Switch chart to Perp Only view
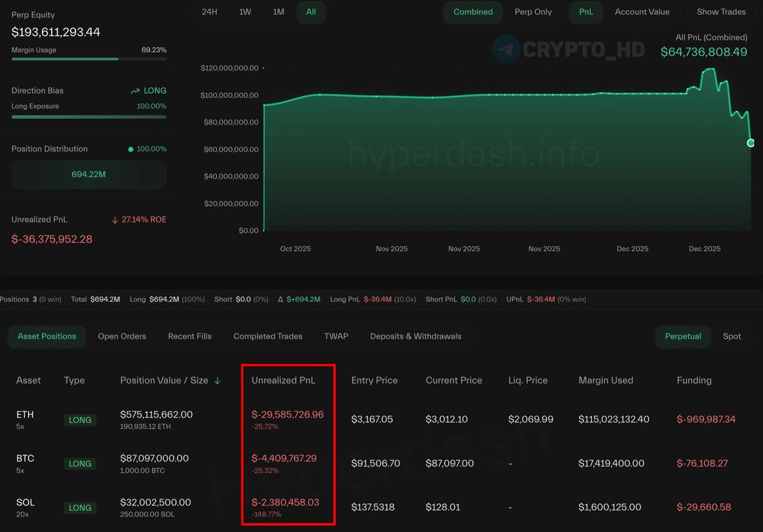763x532 pixels. [533, 12]
